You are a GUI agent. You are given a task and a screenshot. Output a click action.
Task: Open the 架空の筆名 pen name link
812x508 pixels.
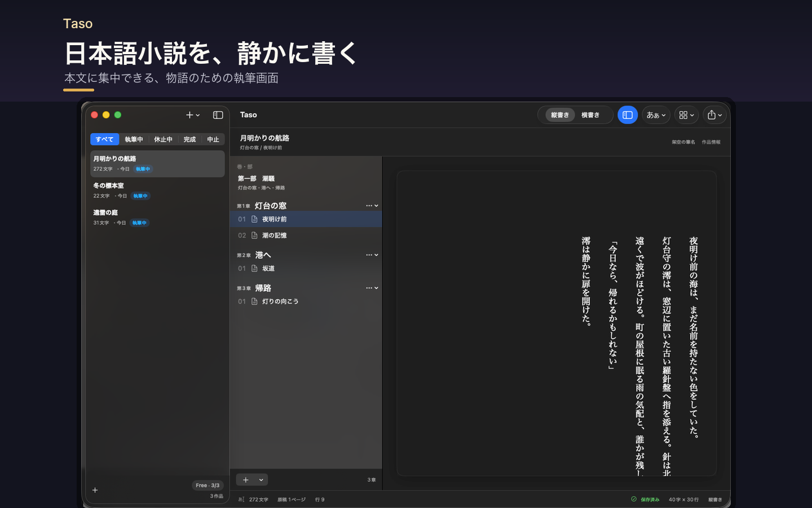[683, 142]
